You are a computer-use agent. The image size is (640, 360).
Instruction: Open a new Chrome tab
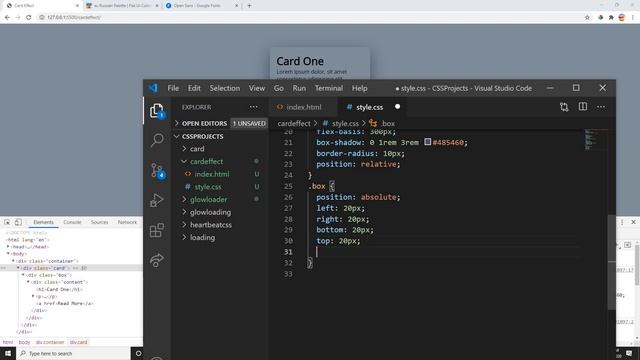(249, 6)
